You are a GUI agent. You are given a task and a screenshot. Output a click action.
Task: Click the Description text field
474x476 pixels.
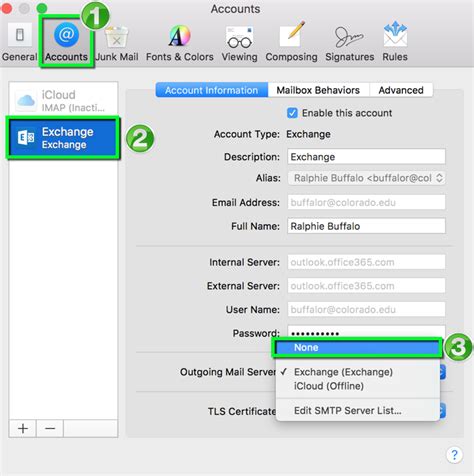[366, 157]
